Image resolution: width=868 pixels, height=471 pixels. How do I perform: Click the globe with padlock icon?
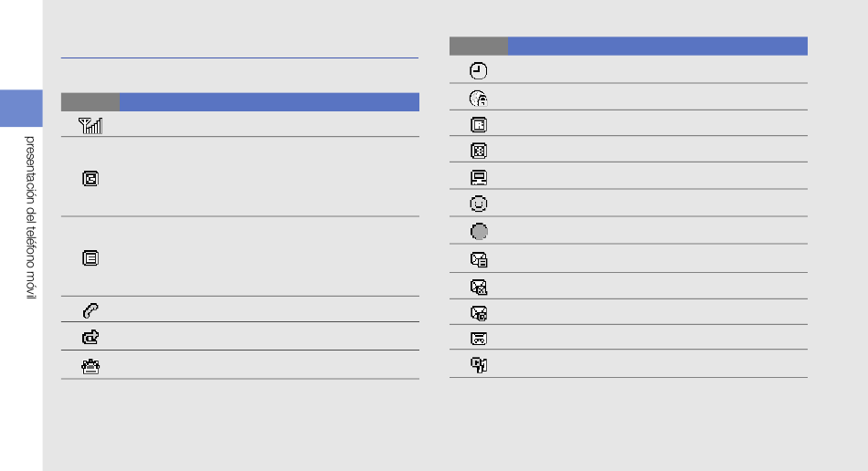click(478, 99)
